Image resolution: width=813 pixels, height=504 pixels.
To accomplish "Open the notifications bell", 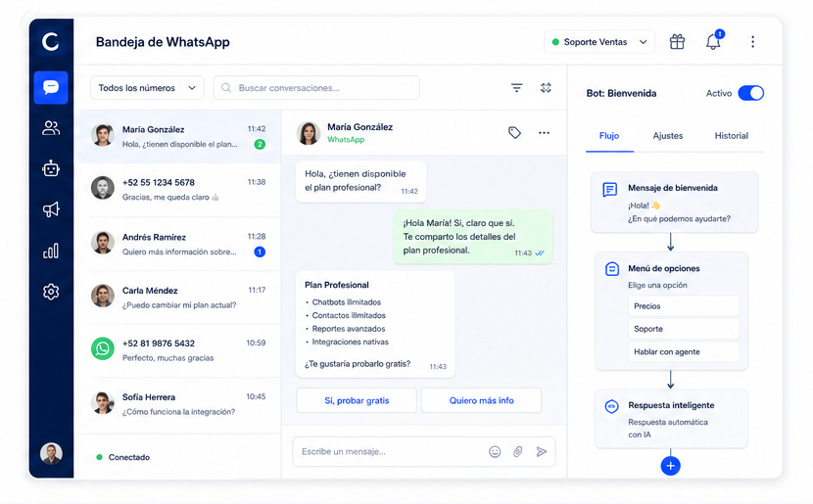I will pos(713,41).
